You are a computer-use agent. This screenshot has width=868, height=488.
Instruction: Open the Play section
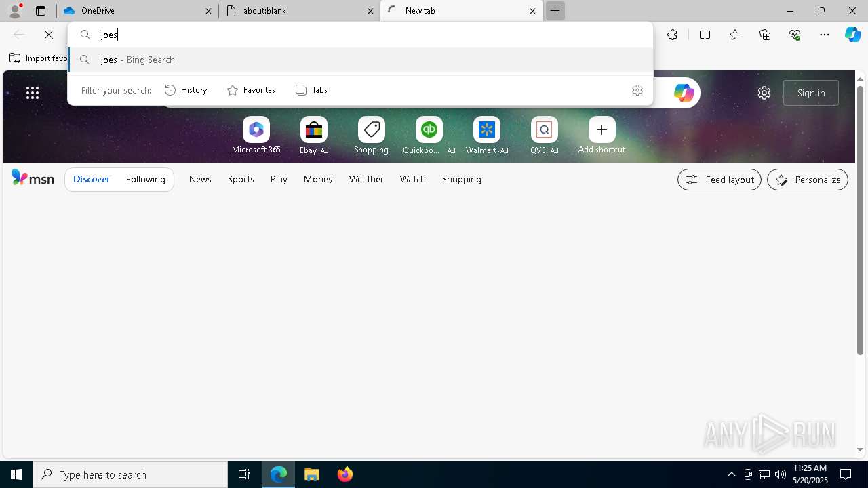pos(279,179)
